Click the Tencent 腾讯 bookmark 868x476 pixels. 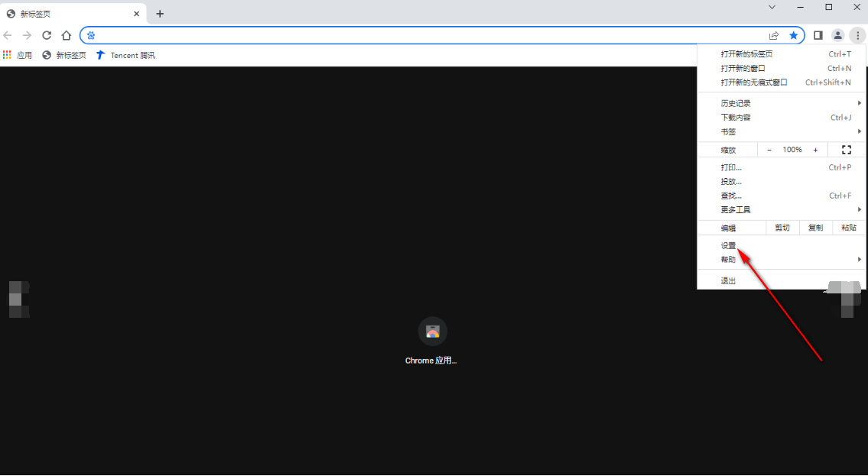click(125, 55)
